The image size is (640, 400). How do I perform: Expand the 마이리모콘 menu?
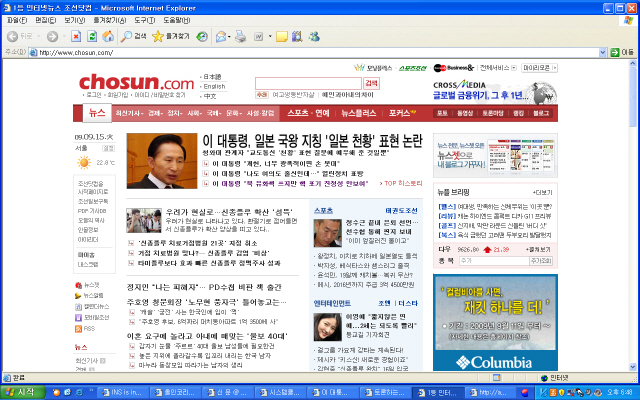540,68
